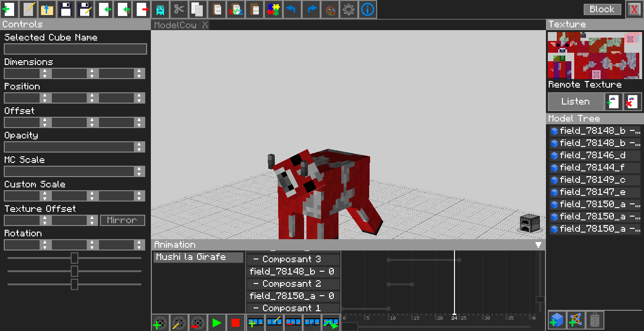
Task: Click the first rotation slider handle
Action: (74, 258)
